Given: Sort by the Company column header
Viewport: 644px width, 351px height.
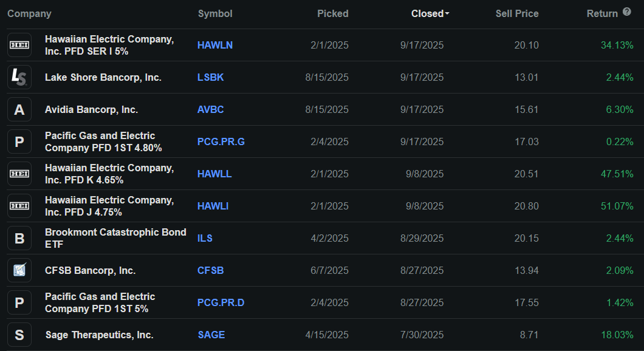Looking at the screenshot, I should (29, 13).
